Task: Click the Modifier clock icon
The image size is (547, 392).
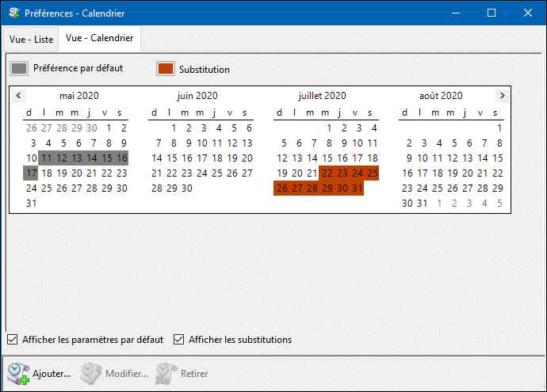Action: (x=91, y=373)
